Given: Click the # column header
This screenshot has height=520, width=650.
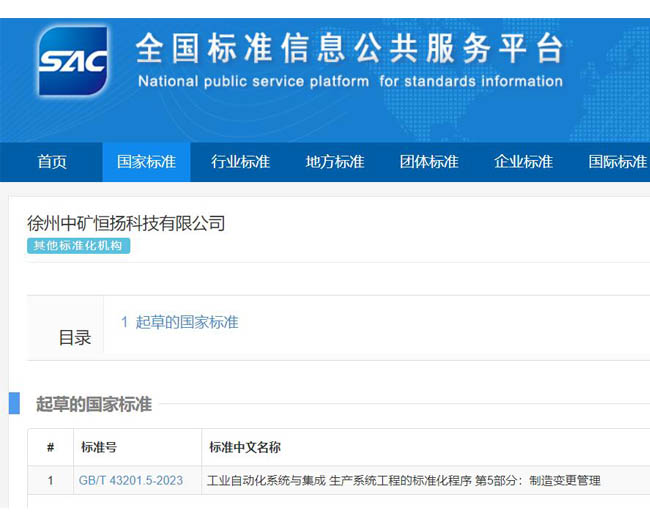Looking at the screenshot, I should 51,447.
